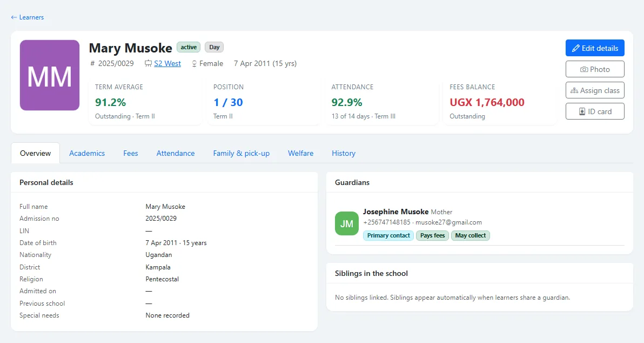Click the None recorded special needs value
Image resolution: width=644 pixels, height=343 pixels.
(x=167, y=315)
